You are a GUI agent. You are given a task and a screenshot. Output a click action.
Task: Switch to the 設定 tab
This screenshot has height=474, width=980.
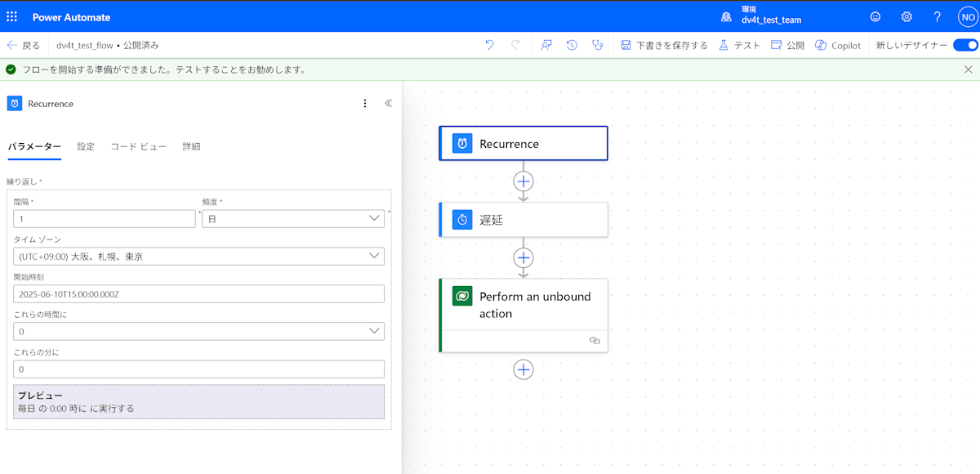(86, 147)
